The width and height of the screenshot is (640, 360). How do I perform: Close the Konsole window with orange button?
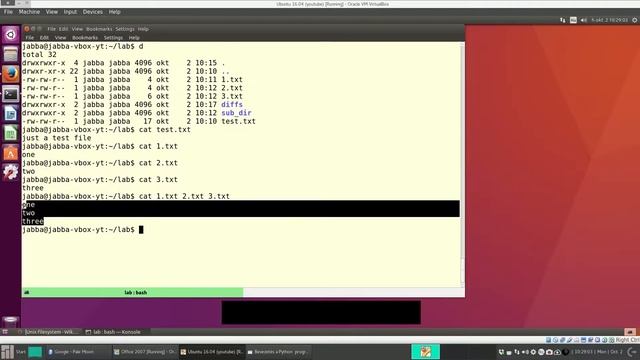pos(27,29)
